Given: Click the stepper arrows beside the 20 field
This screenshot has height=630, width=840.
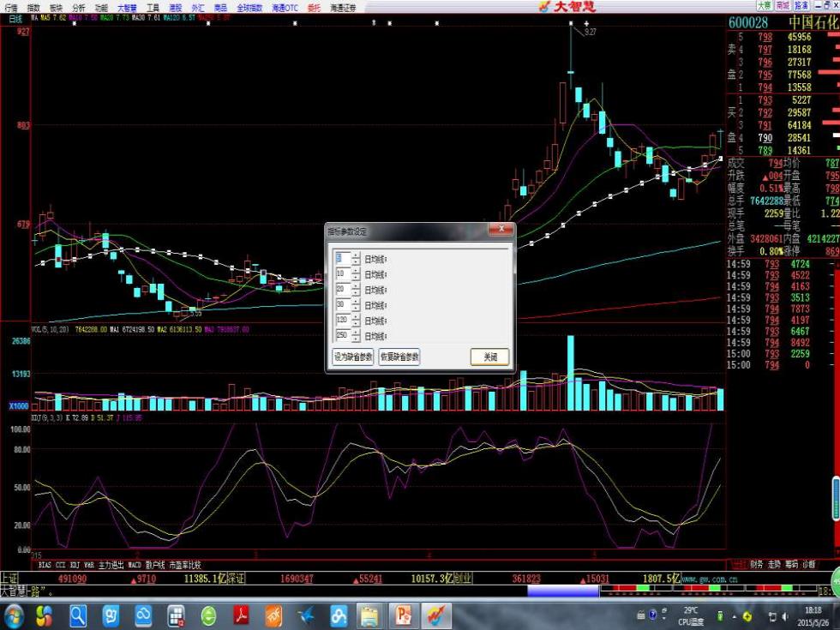Looking at the screenshot, I should coord(357,290).
